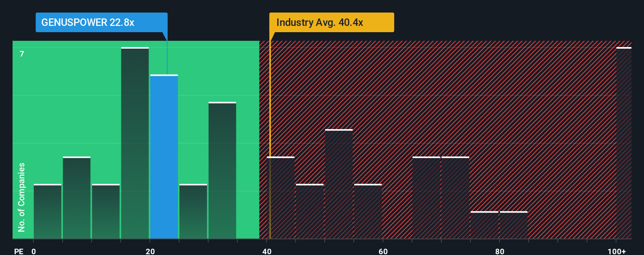Click the GENUSPOWER 22.8x label
This screenshot has width=644, height=255.
(101, 22)
